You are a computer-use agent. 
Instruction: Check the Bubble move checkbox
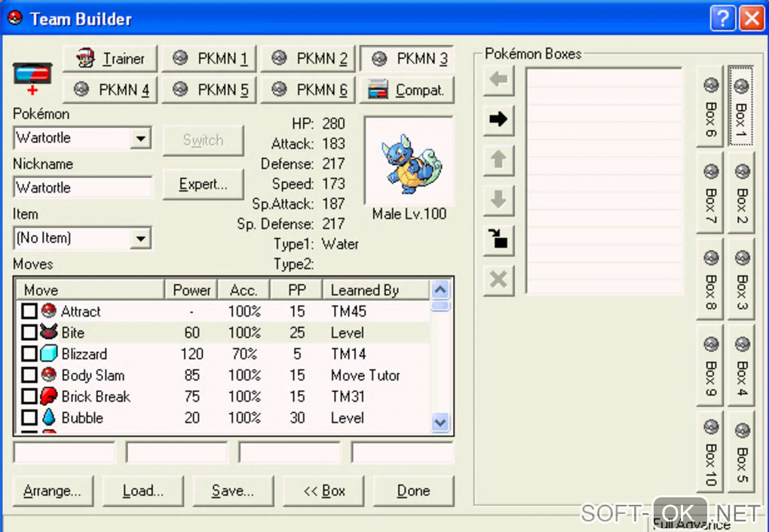pos(29,417)
